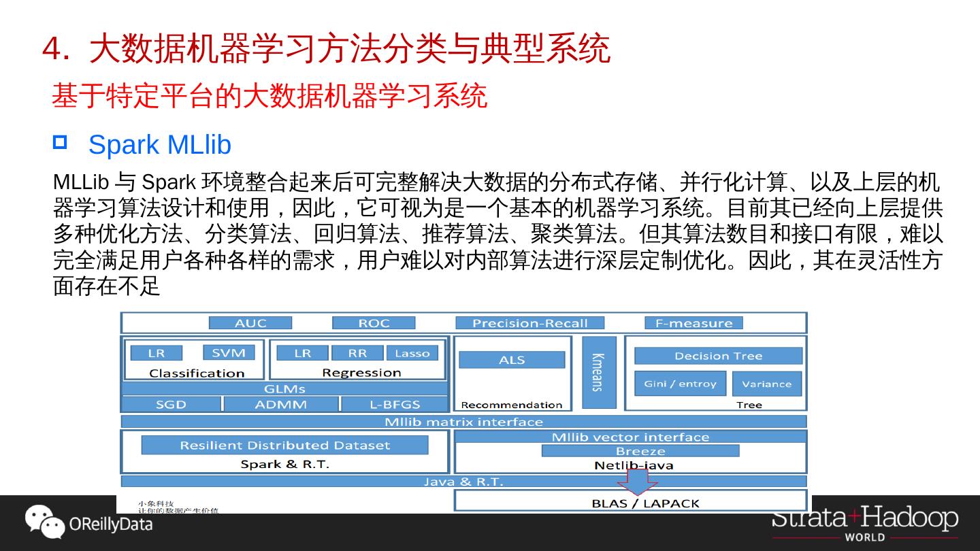Click the Classification label
The width and height of the screenshot is (980, 551).
pos(197,373)
